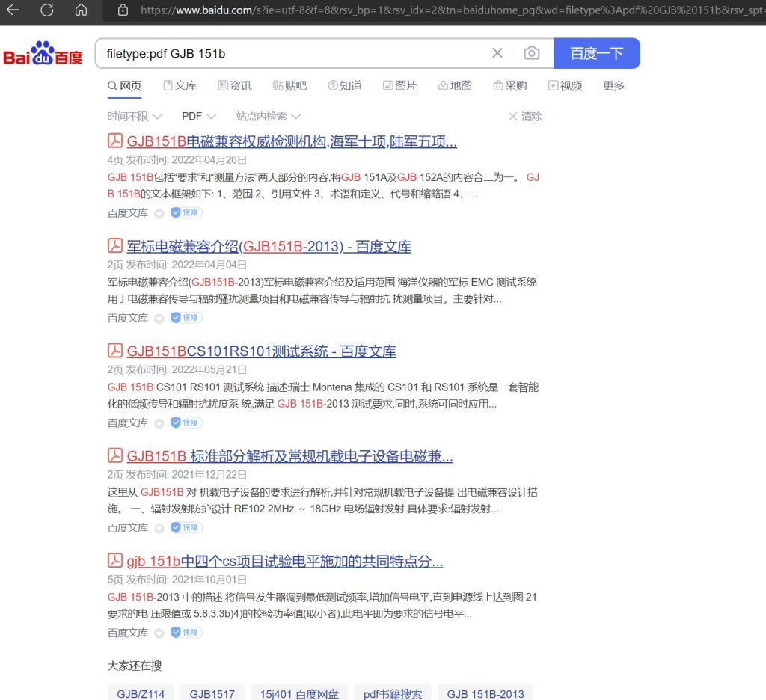Open result GJB151B电磁兼容权威检测机构
766x700 pixels.
[x=292, y=141]
